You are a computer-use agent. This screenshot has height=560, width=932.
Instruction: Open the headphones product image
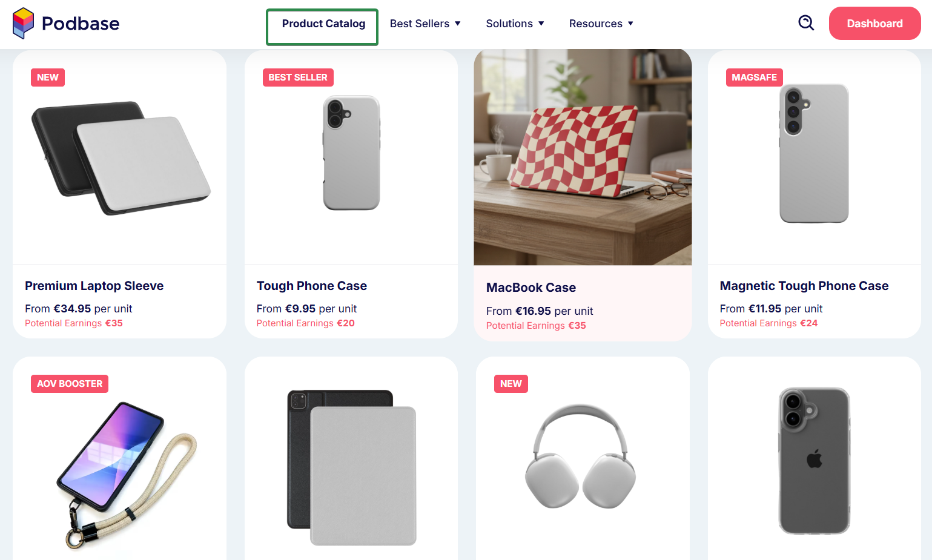[x=581, y=457]
